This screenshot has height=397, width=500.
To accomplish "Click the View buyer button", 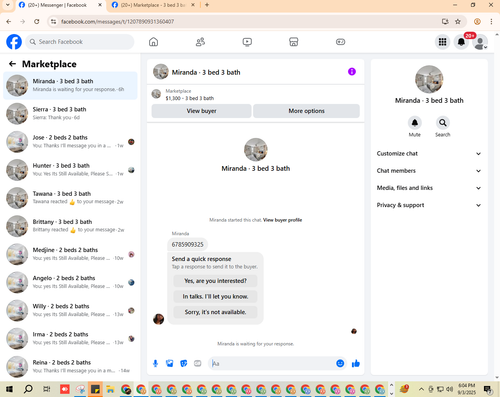I will (201, 111).
